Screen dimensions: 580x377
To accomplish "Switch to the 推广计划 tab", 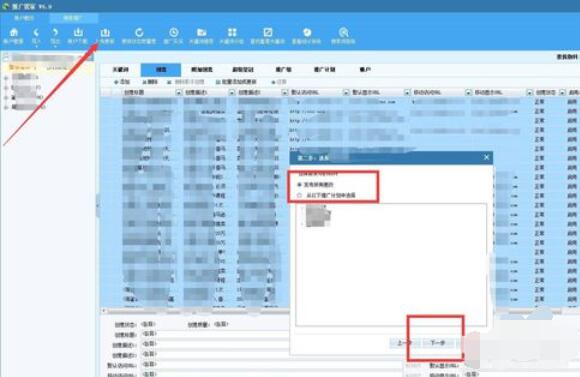I will pyautogui.click(x=324, y=70).
